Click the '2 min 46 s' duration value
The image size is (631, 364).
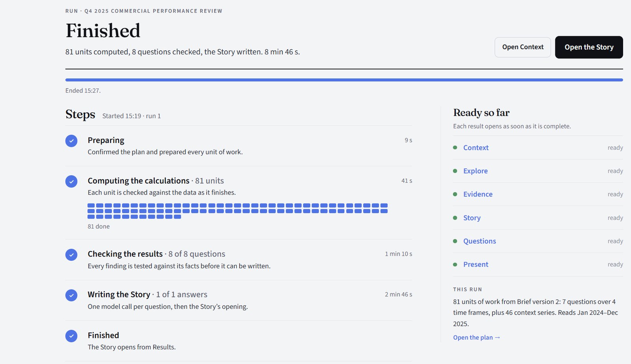click(x=398, y=295)
